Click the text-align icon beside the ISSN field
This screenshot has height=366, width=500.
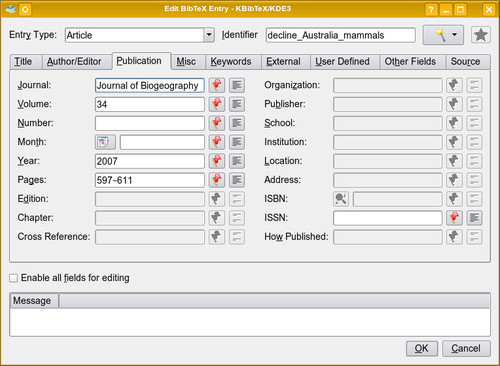(x=474, y=218)
